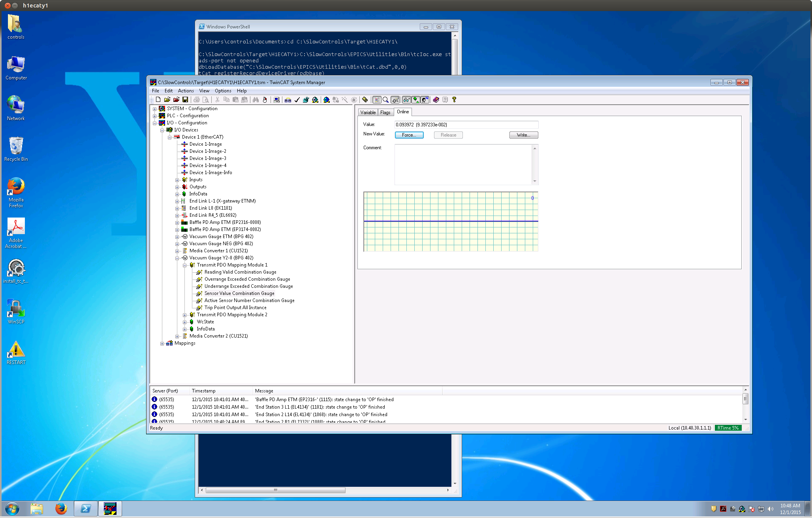Click inside the Comment text box
This screenshot has width=812, height=518.
(x=463, y=165)
